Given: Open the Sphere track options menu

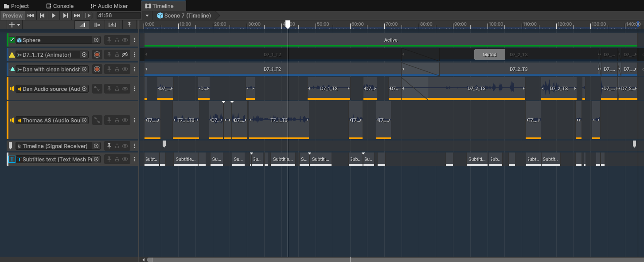Looking at the screenshot, I should [134, 40].
